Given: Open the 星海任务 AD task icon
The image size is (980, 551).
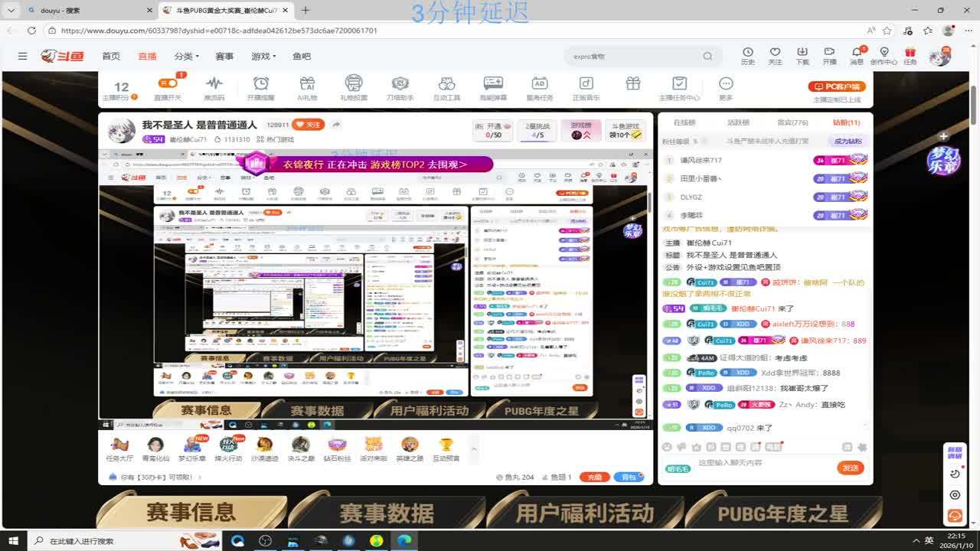Looking at the screenshot, I should pos(540,89).
